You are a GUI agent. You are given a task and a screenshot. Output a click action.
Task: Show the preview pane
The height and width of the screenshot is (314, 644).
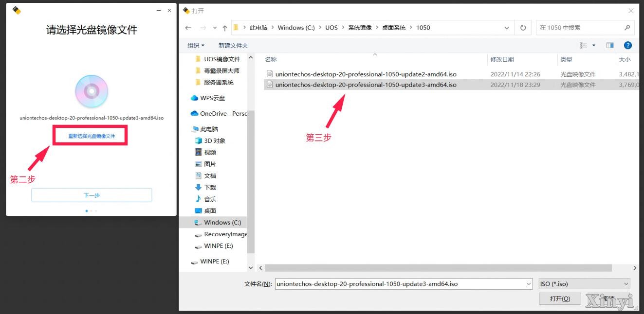click(610, 45)
